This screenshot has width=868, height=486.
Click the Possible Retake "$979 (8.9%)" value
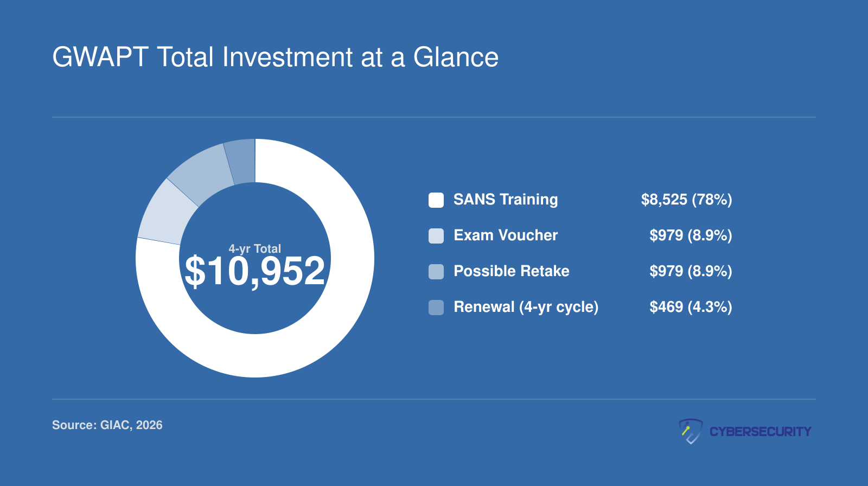point(691,271)
